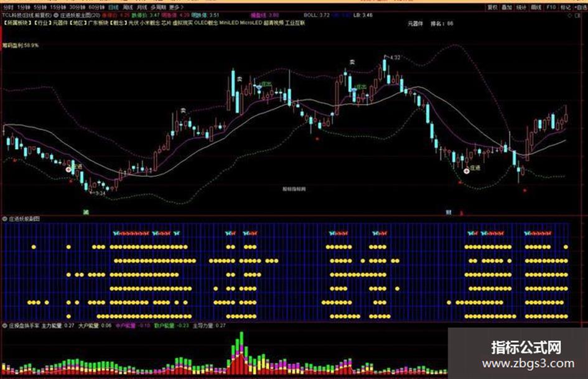Screen dimensions: 588x379
Task: Click the 元器件 industry link
Action: (59, 23)
